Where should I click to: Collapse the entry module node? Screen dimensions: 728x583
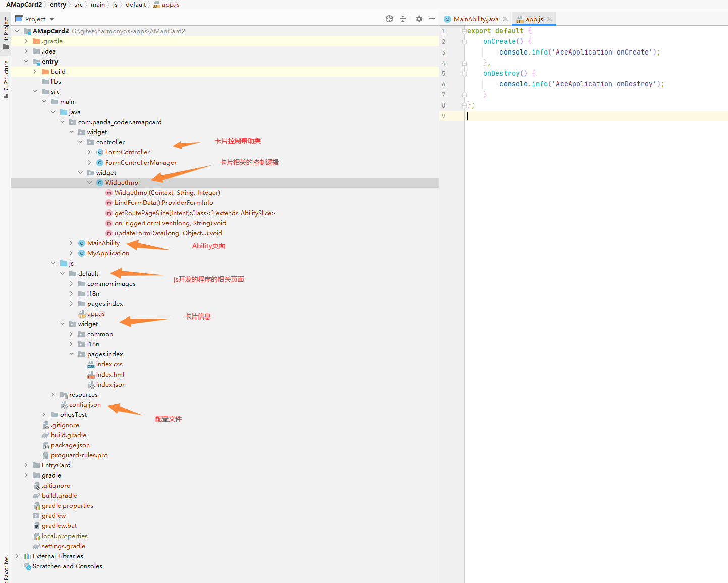(26, 61)
